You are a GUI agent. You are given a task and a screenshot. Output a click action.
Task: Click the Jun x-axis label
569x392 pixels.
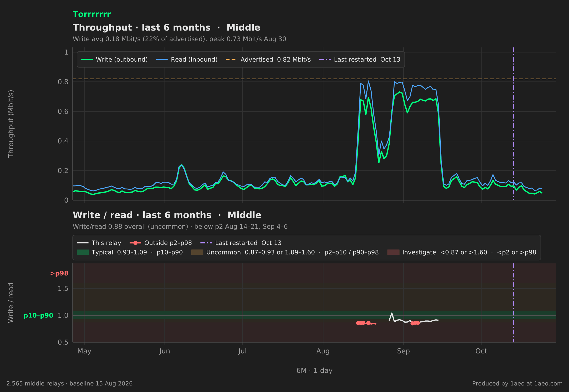pyautogui.click(x=165, y=351)
